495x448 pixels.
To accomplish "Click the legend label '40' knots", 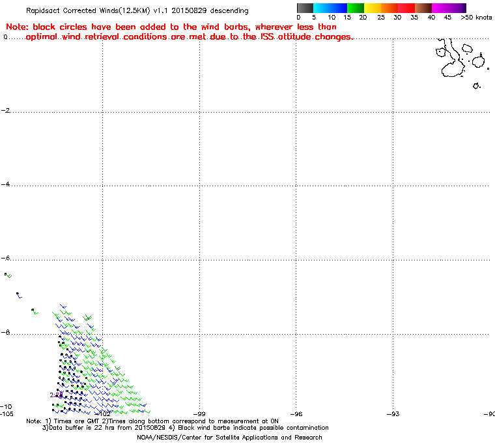I will tap(432, 18).
